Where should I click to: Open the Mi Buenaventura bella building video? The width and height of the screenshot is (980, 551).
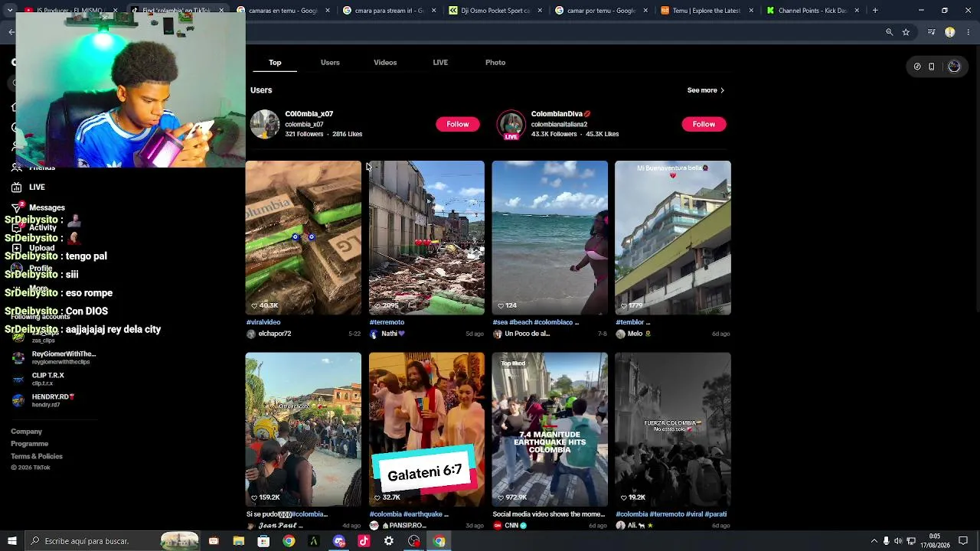(673, 238)
